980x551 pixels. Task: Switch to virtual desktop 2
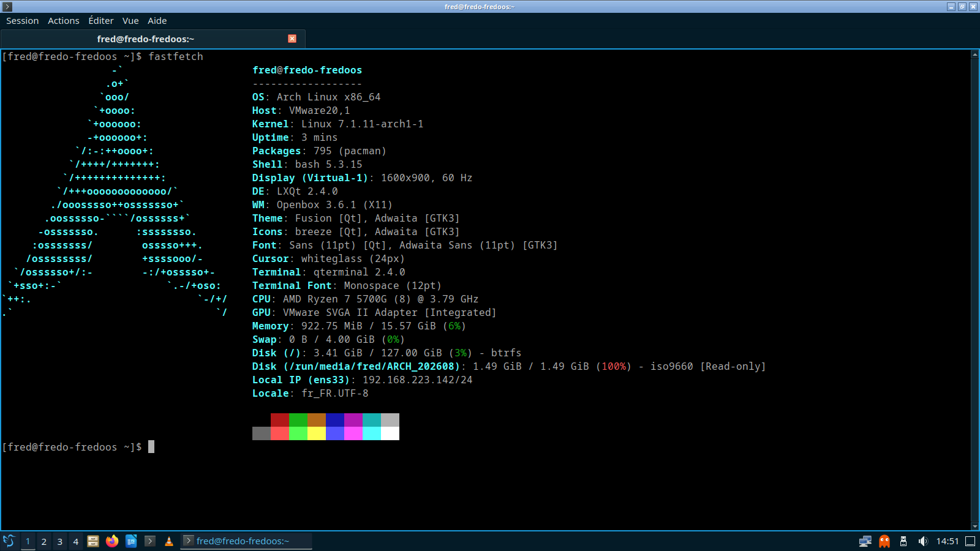click(x=44, y=541)
